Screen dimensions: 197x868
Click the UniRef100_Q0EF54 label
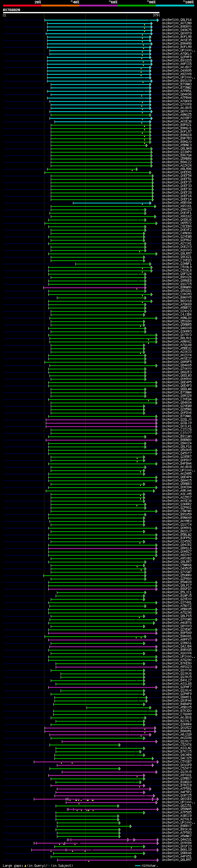tap(177, 176)
